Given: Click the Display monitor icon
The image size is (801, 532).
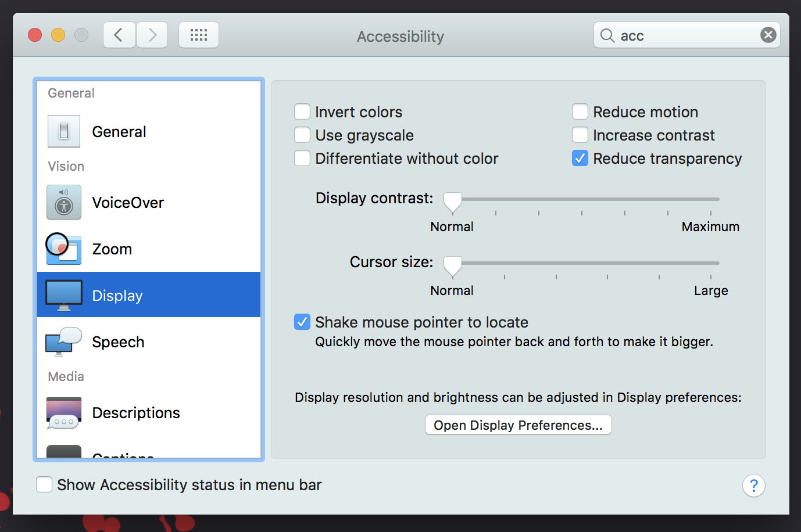Looking at the screenshot, I should click(x=63, y=294).
